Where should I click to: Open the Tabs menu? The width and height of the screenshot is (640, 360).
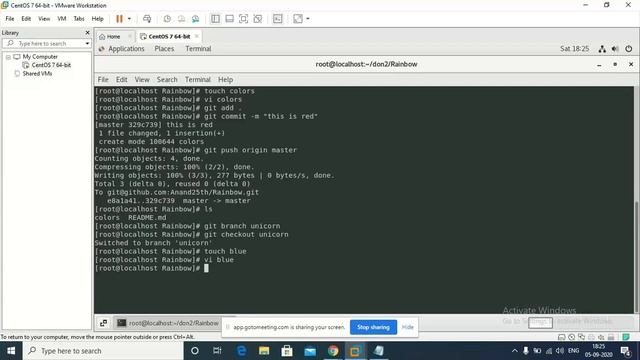[x=79, y=19]
